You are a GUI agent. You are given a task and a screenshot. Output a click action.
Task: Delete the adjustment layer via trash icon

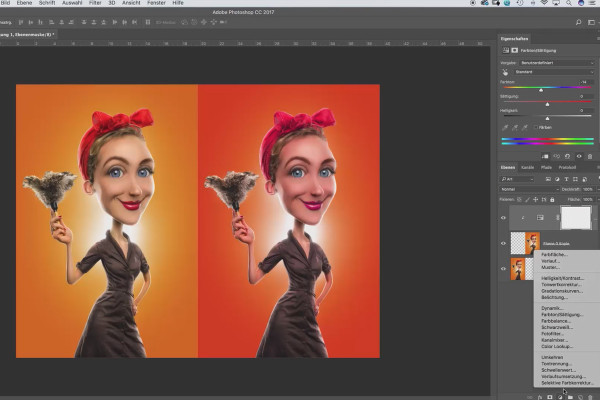590,157
